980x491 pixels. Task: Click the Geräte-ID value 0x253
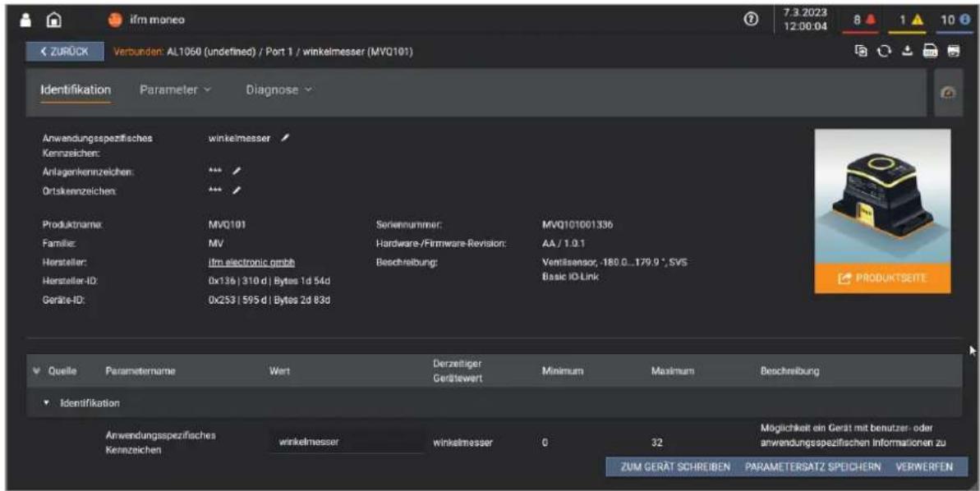pyautogui.click(x=269, y=300)
